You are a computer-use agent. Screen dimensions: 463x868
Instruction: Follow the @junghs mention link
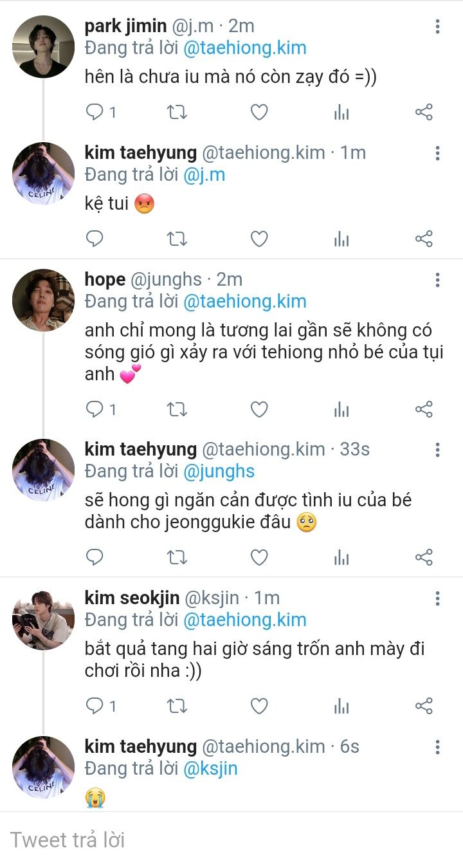(219, 471)
